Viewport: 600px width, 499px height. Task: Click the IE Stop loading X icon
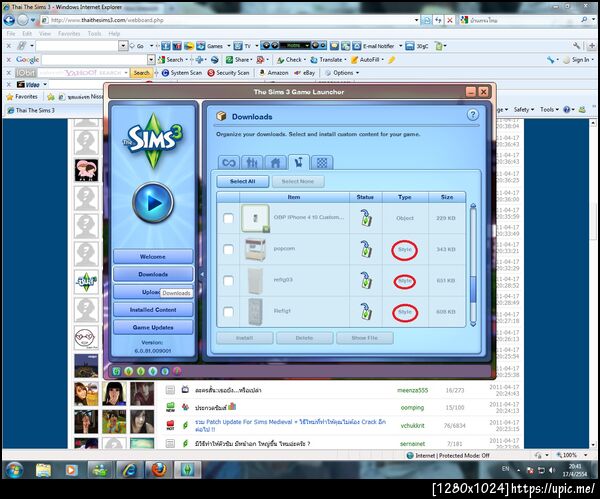[450, 20]
